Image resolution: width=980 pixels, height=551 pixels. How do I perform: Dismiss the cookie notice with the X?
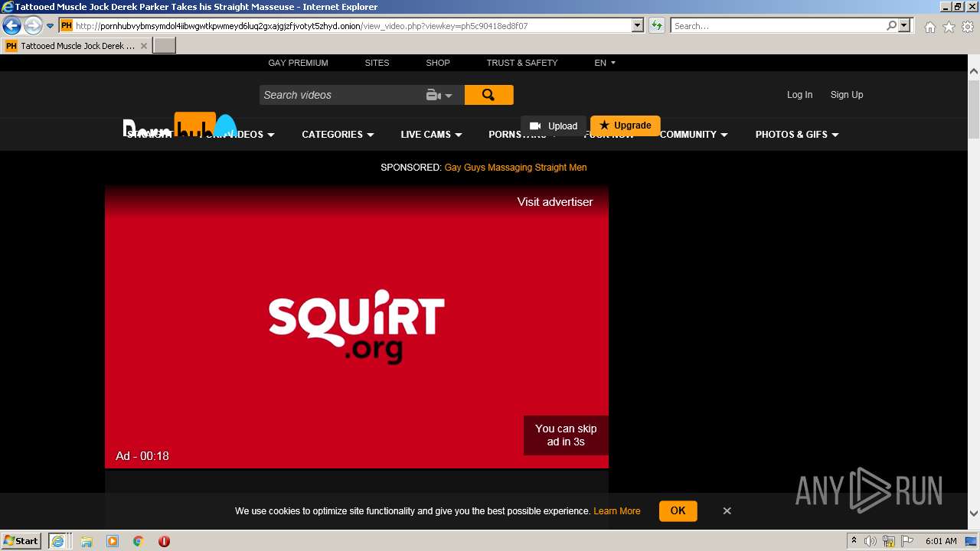pyautogui.click(x=727, y=510)
